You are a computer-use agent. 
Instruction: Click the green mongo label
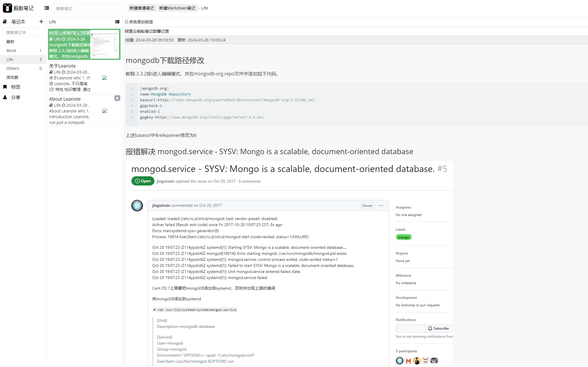pos(404,237)
